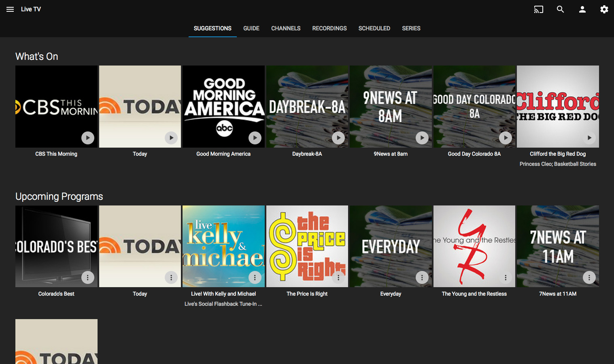This screenshot has width=614, height=364.
Task: Open more options for Everyday
Action: [x=422, y=277]
